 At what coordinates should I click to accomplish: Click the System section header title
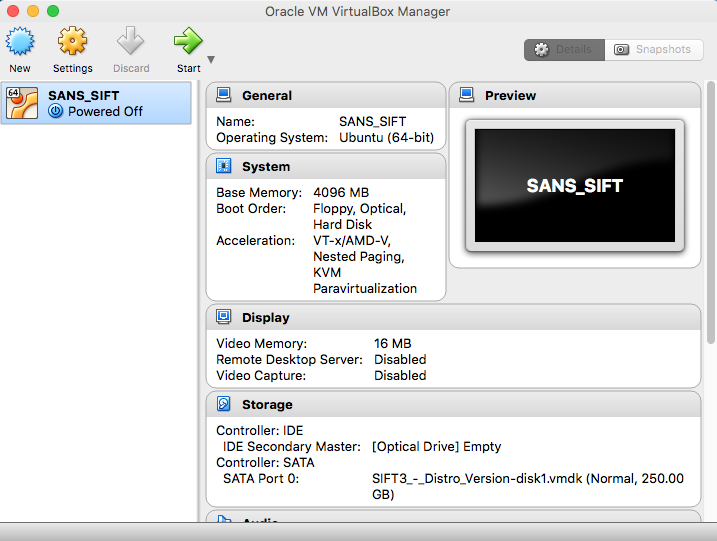point(266,166)
